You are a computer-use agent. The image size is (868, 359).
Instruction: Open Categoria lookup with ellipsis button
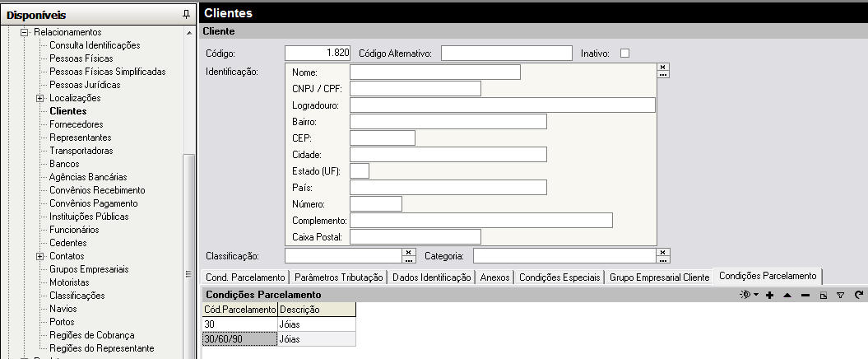pos(663,259)
